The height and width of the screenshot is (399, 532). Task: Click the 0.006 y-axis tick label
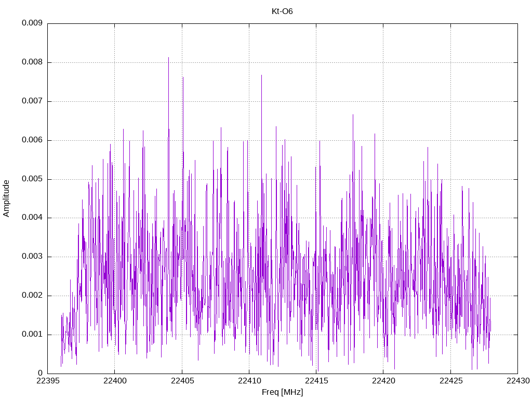[x=32, y=140]
